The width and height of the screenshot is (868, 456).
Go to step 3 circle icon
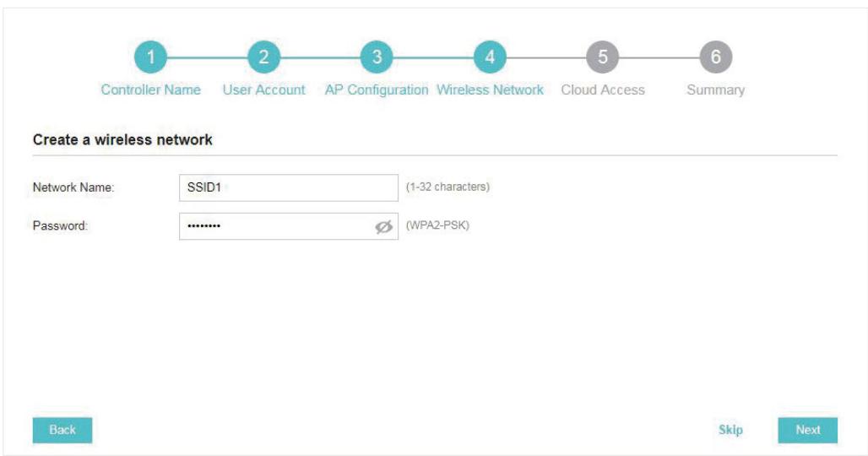click(377, 57)
